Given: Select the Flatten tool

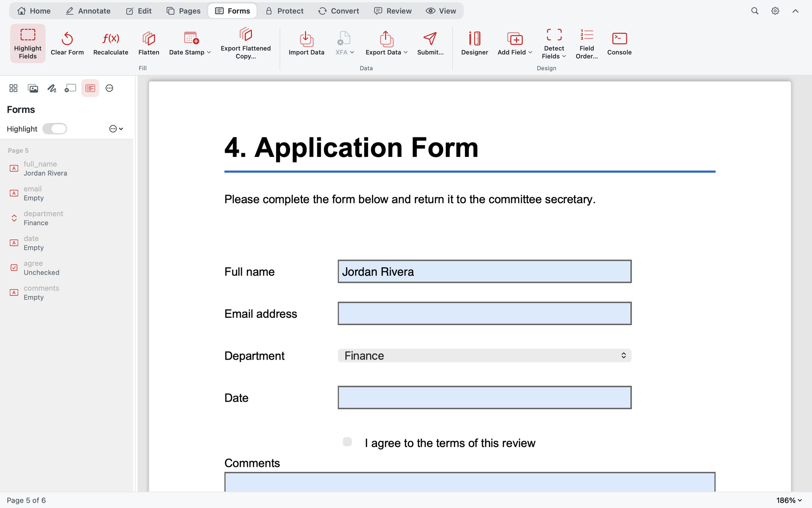Looking at the screenshot, I should pos(149,43).
